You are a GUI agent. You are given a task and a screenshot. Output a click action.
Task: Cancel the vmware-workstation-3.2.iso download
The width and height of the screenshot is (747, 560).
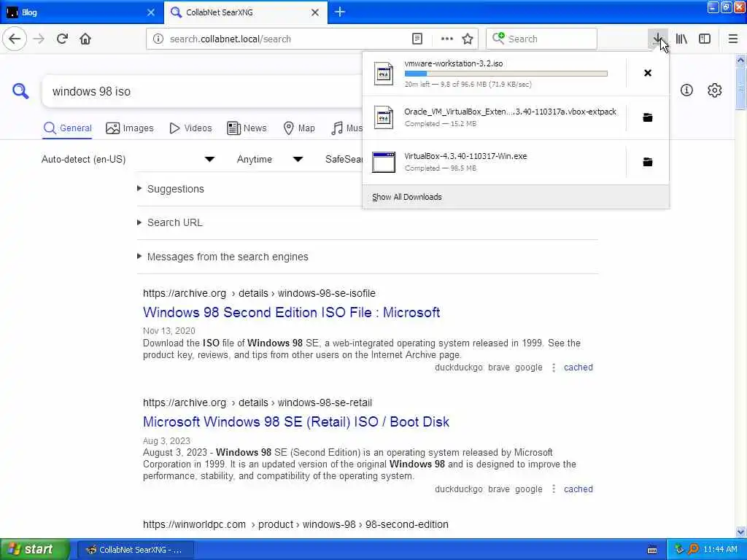[x=648, y=73]
